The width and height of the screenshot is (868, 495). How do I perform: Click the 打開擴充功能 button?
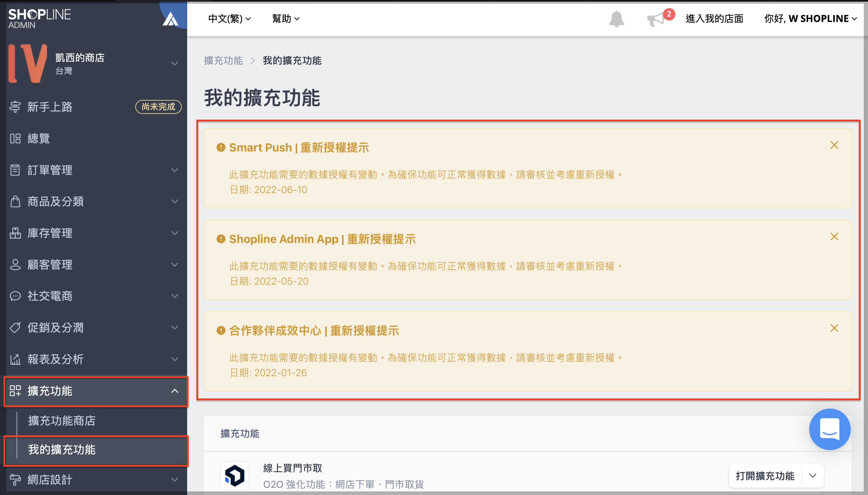(765, 476)
